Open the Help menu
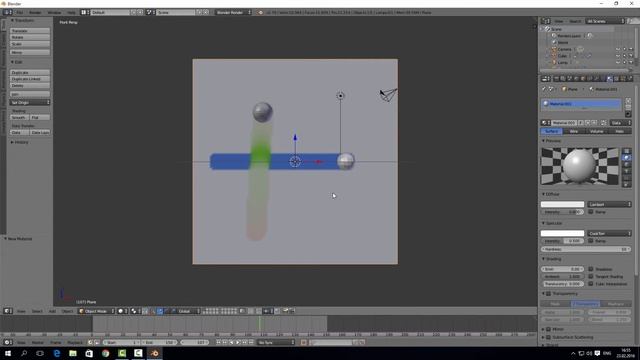Viewport: 640px width, 360px height. (x=71, y=13)
